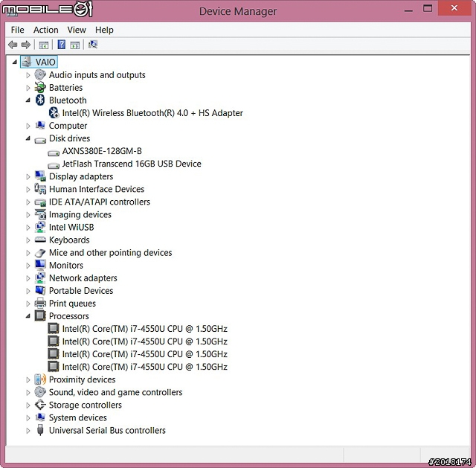Screen dimensions: 476x468
Task: Click the Keyboards category icon
Action: coord(40,240)
